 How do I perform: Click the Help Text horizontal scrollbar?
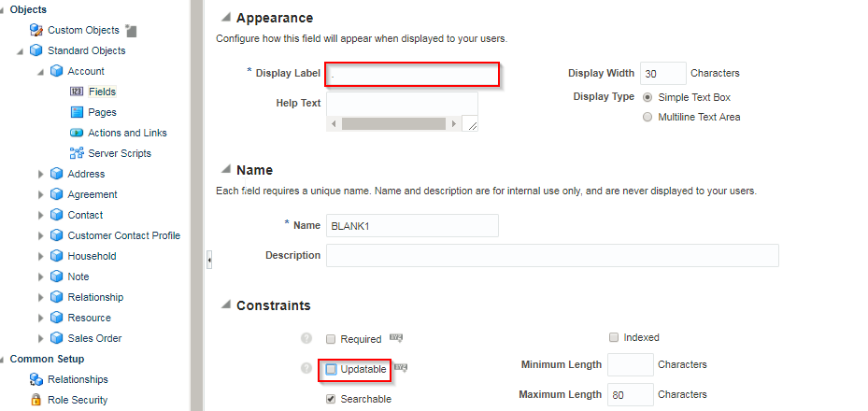393,124
